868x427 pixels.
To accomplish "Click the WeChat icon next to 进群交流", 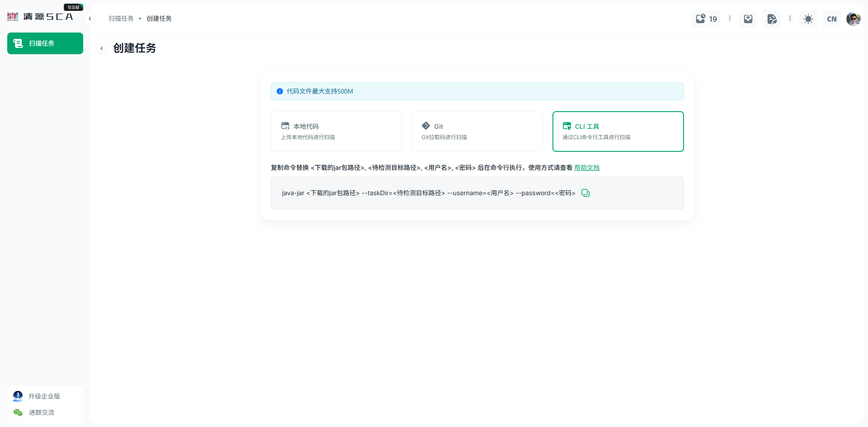I will pyautogui.click(x=18, y=412).
